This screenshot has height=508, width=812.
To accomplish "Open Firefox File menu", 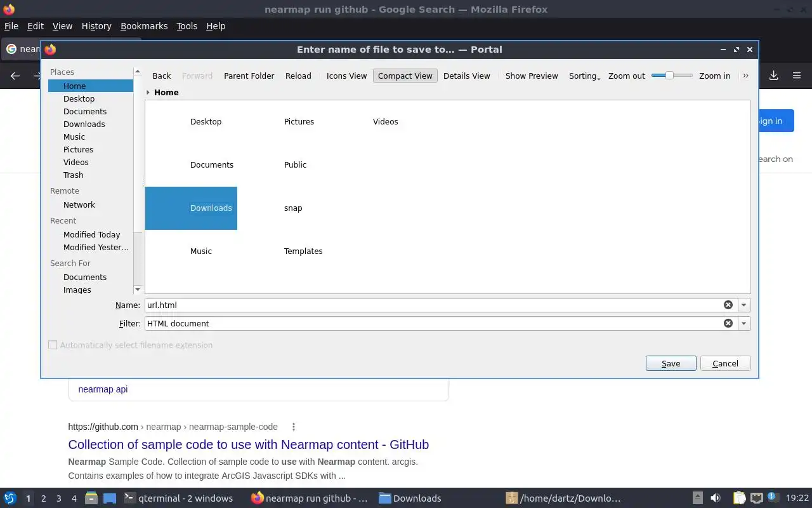I will point(11,26).
